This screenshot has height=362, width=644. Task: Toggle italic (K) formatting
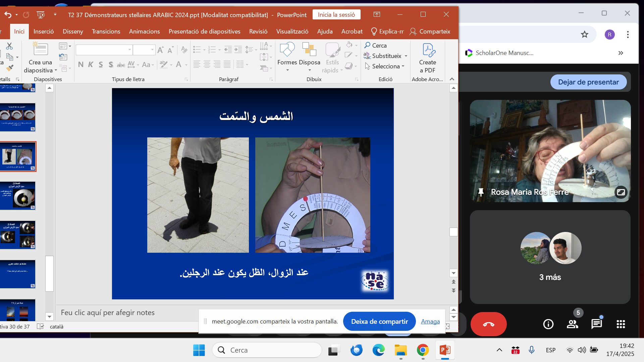pyautogui.click(x=91, y=64)
